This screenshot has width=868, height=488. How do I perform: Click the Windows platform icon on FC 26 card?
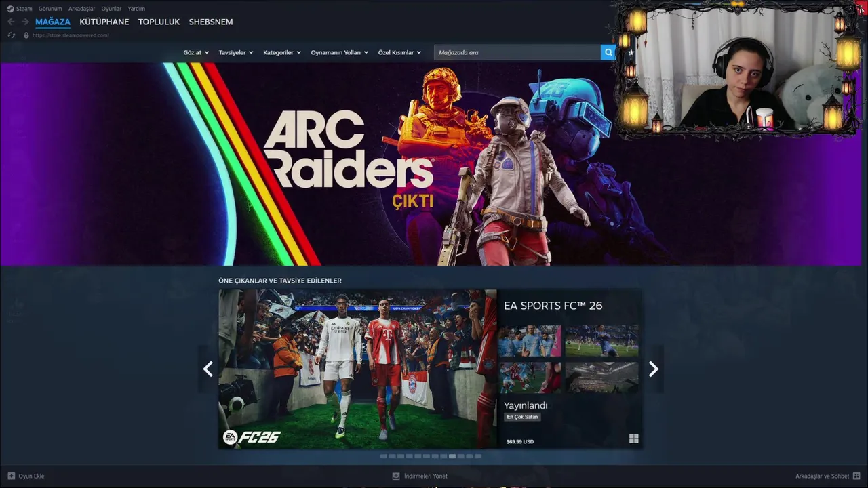(x=634, y=439)
